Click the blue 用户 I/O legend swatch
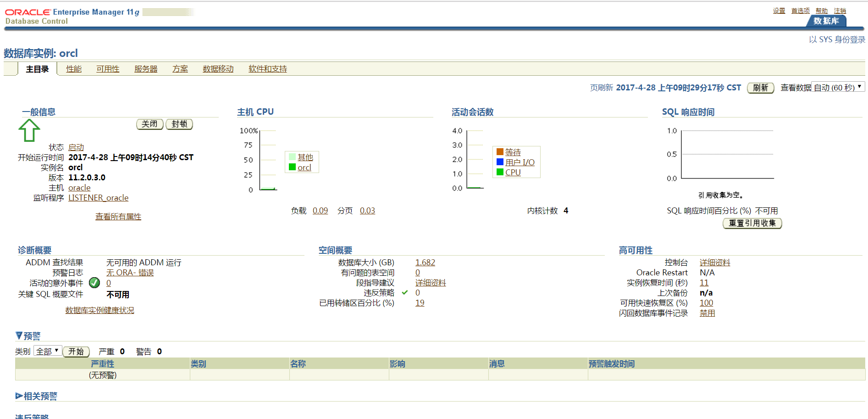This screenshot has width=868, height=419. [x=500, y=162]
